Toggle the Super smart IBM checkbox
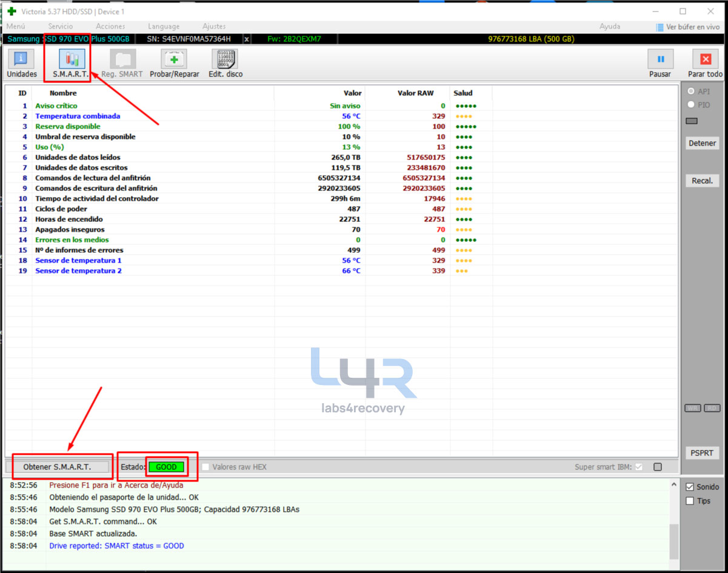728x573 pixels. 638,467
